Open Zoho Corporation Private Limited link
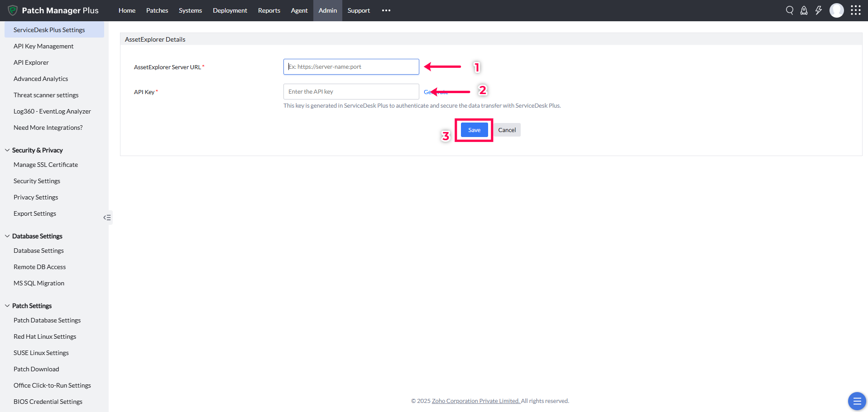This screenshot has width=868, height=412. point(476,401)
